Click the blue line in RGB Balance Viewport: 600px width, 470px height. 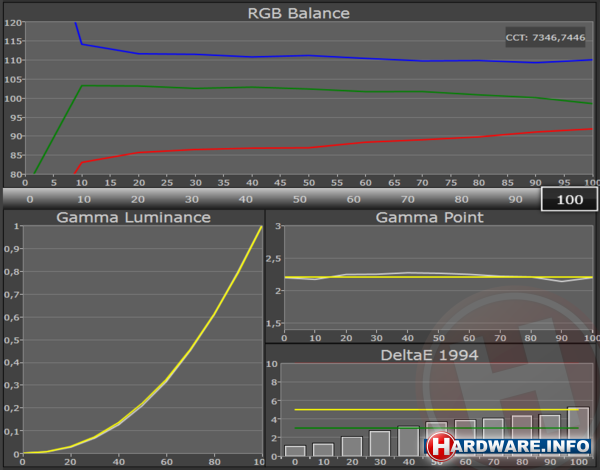tap(308, 56)
